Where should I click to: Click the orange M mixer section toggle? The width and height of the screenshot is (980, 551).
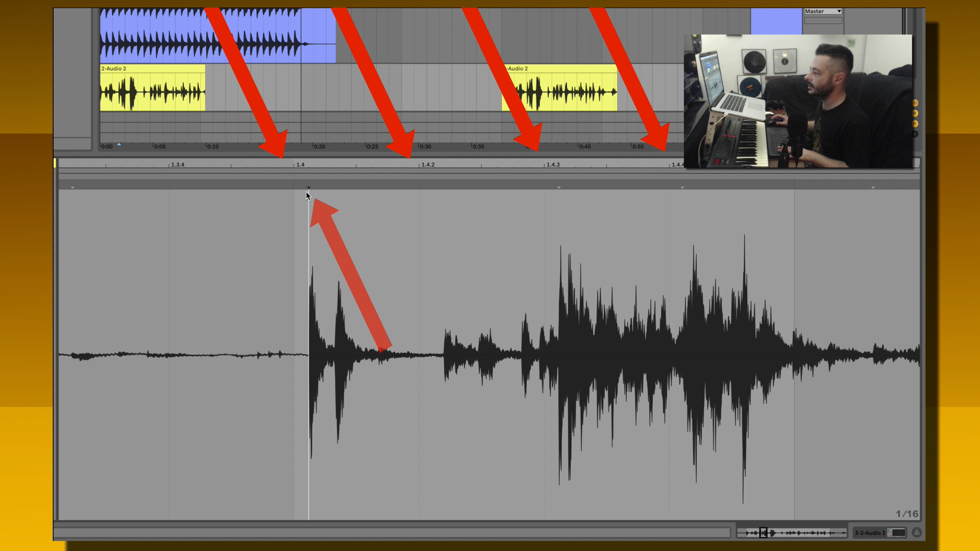tap(915, 124)
